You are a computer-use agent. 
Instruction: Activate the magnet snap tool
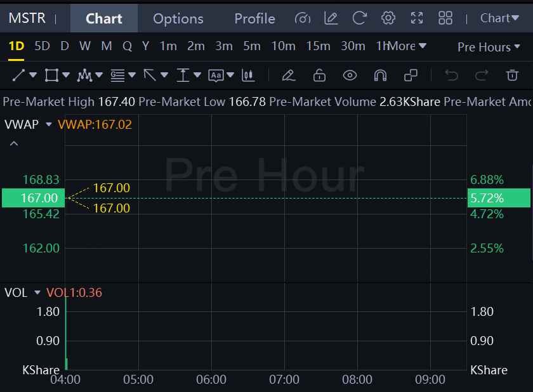(380, 75)
